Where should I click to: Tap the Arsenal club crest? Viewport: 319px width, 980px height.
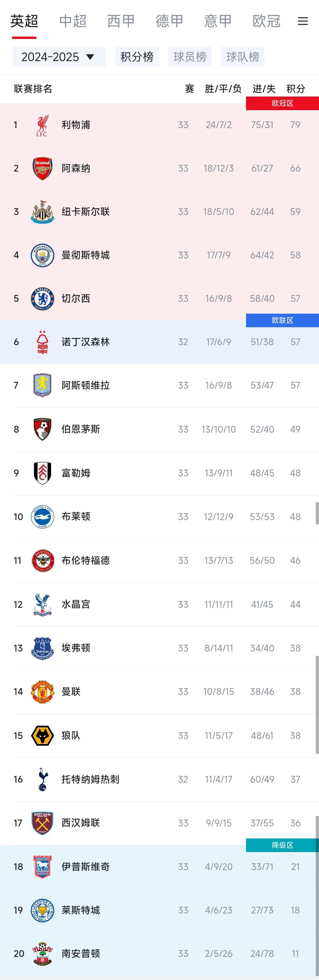coord(42,168)
